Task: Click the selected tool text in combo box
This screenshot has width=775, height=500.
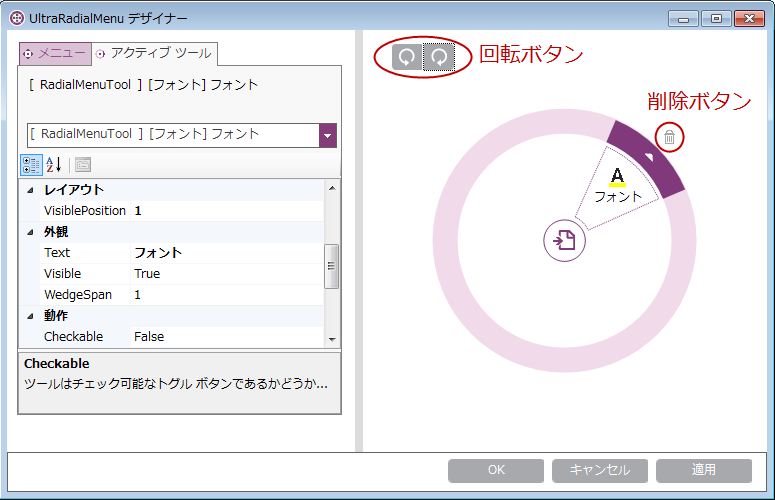Action: 144,134
